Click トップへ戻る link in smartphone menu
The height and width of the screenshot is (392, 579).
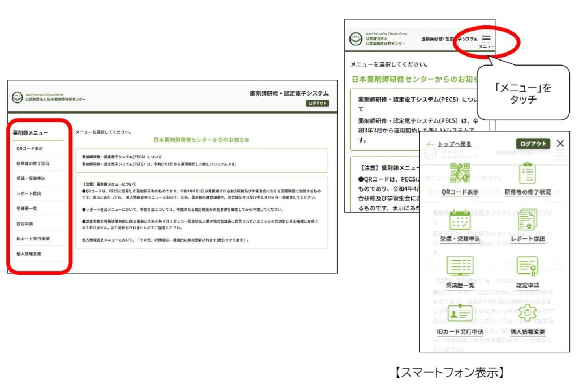450,144
